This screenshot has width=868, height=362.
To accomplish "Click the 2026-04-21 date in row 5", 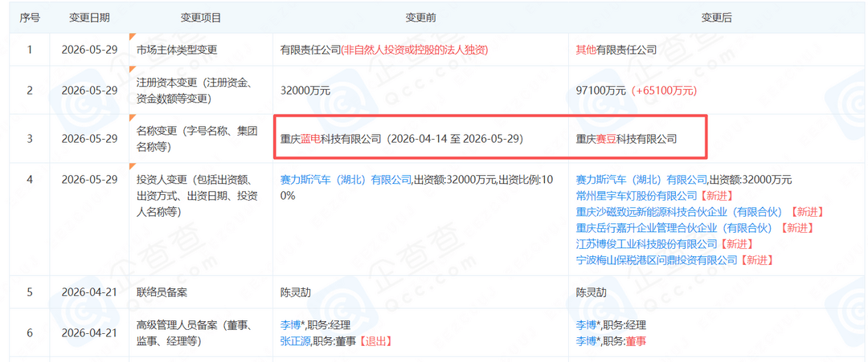I will (89, 292).
